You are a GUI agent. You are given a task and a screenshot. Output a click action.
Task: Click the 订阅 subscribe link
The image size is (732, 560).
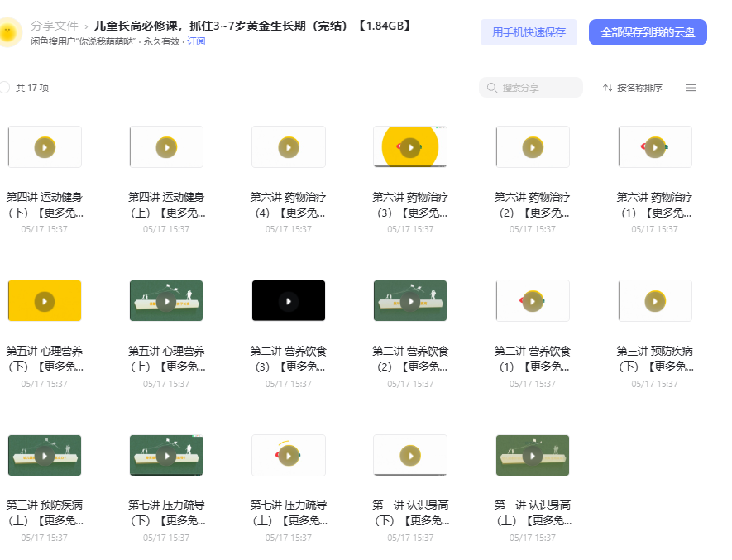click(196, 41)
